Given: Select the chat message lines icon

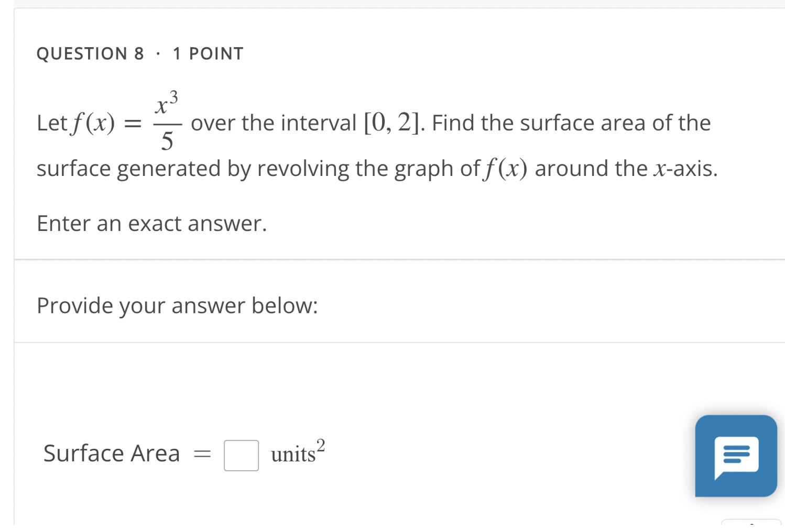Looking at the screenshot, I should [736, 455].
